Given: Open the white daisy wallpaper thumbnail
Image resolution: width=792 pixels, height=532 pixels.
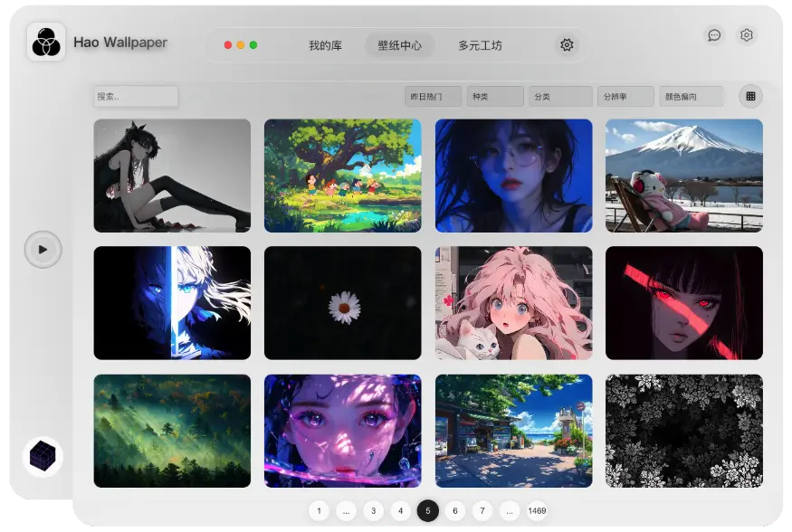Looking at the screenshot, I should pos(343,303).
